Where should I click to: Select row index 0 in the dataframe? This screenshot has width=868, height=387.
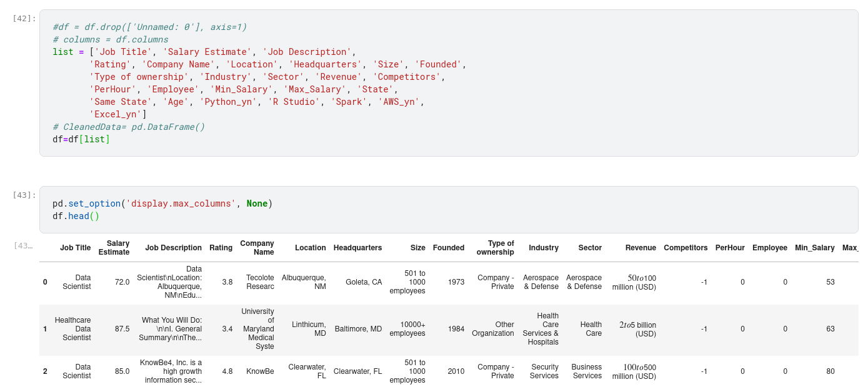pos(45,282)
